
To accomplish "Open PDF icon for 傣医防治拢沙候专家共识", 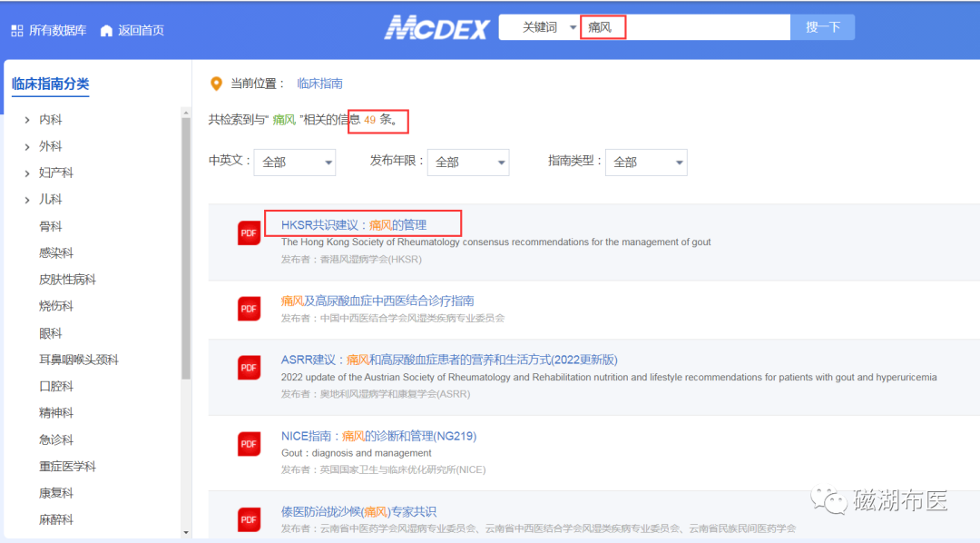I will 249,520.
